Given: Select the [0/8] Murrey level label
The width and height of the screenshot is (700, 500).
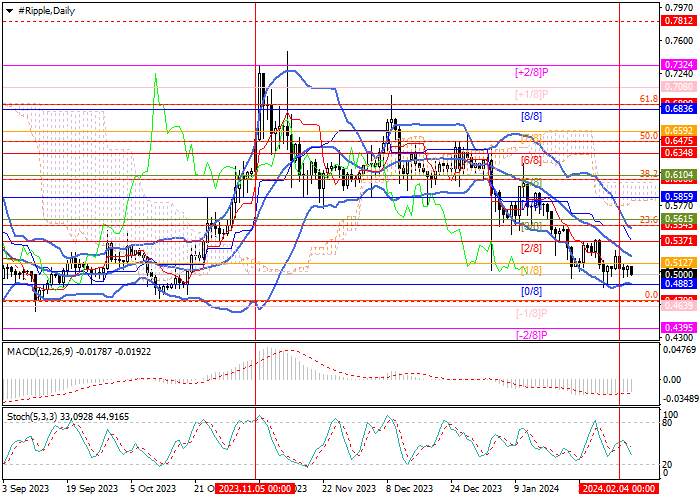Looking at the screenshot, I should pyautogui.click(x=531, y=292).
